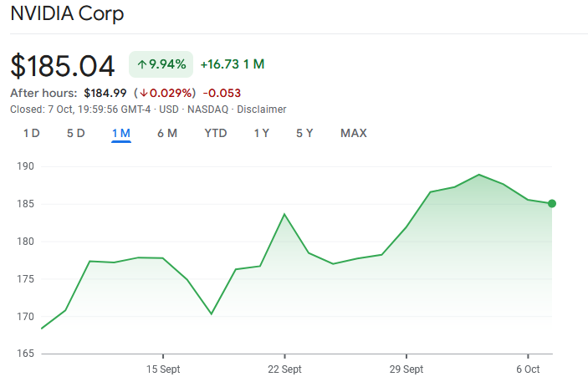588x382 pixels.
Task: Switch chart to YTD view
Action: [216, 133]
